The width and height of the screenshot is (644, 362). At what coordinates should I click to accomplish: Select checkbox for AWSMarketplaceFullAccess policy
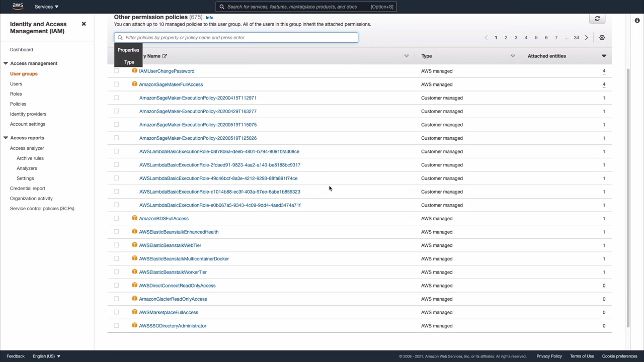click(116, 312)
